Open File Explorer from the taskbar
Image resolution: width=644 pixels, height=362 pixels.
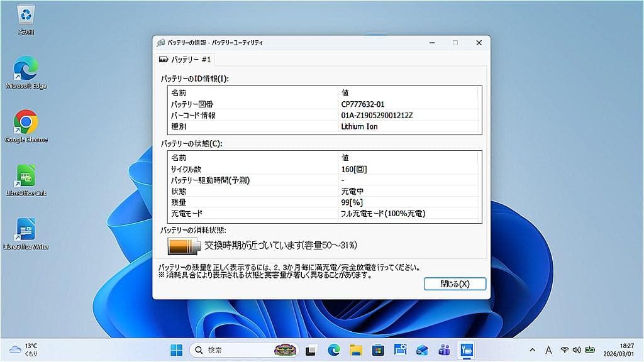[x=356, y=350]
